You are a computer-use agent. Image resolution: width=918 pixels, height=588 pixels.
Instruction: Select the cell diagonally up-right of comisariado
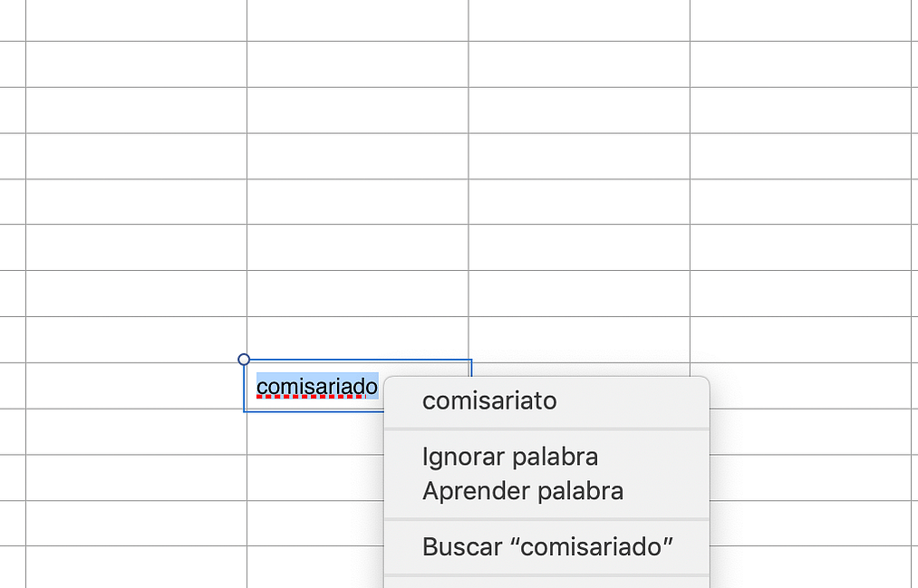click(579, 340)
